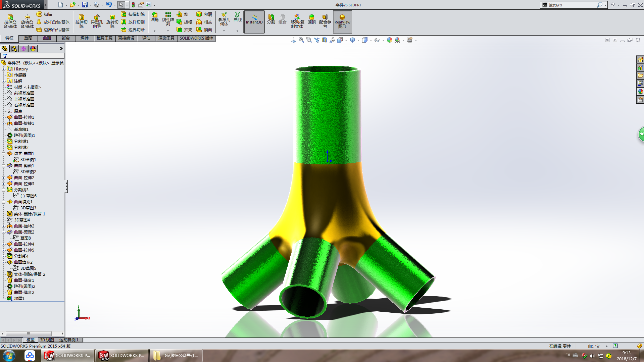The image size is (644, 362).
Task: Open the 圆角 fillet dropdown arrow
Action: pos(154,31)
